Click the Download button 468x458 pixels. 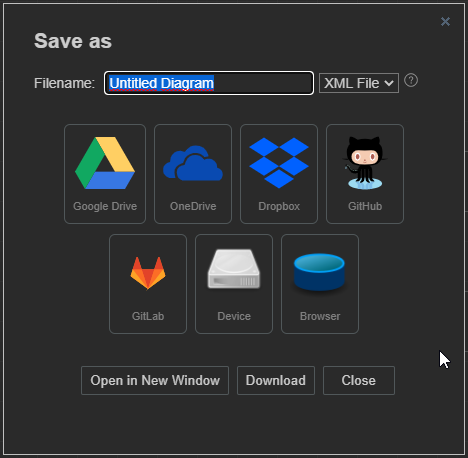click(x=276, y=380)
